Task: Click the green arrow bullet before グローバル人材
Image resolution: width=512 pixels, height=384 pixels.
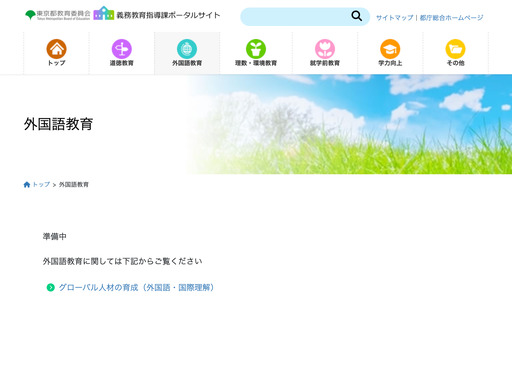Action: click(x=51, y=287)
